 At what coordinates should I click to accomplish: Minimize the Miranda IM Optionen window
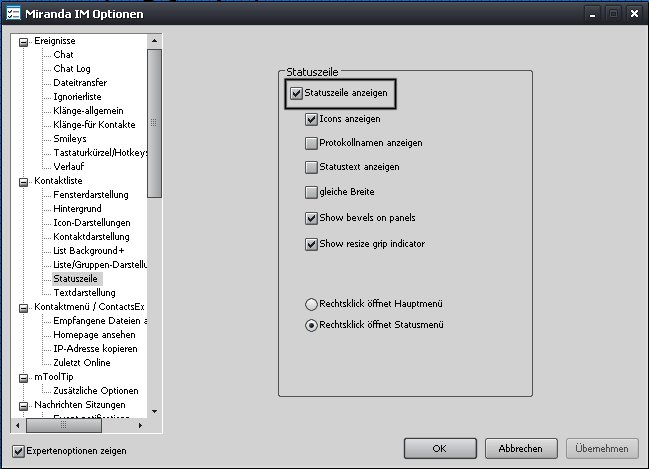tap(593, 14)
